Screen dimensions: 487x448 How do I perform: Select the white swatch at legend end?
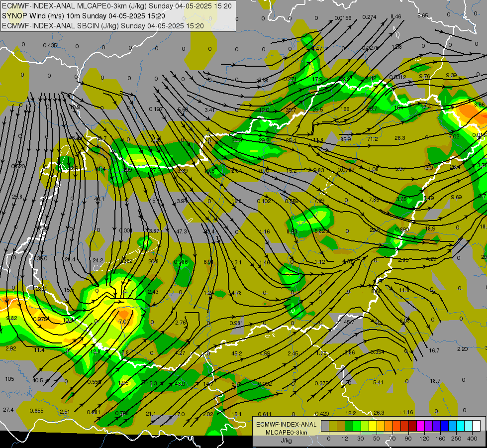click(476, 426)
